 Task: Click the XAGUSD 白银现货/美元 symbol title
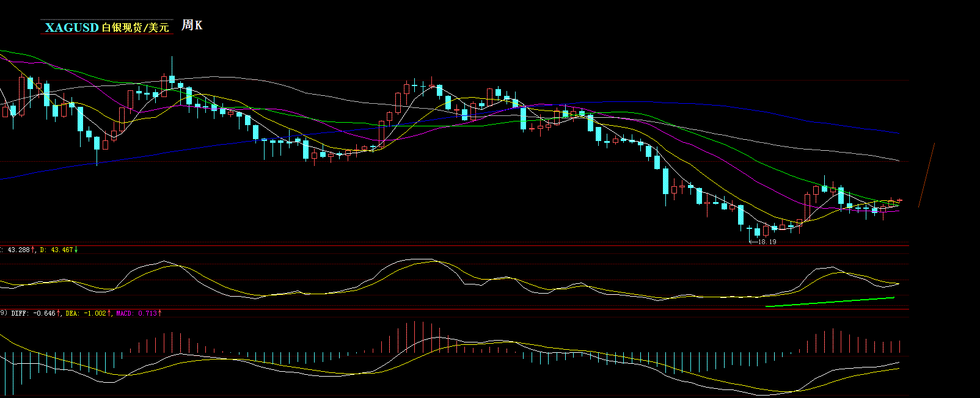(x=107, y=27)
